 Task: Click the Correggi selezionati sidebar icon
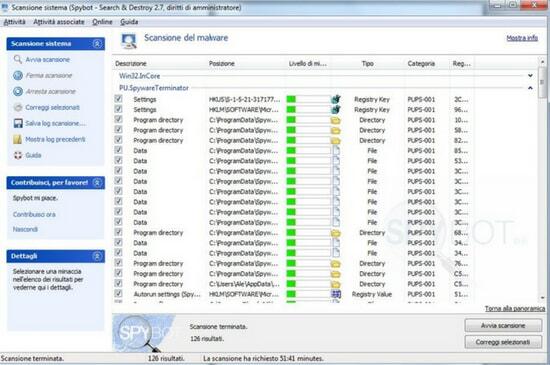point(18,107)
